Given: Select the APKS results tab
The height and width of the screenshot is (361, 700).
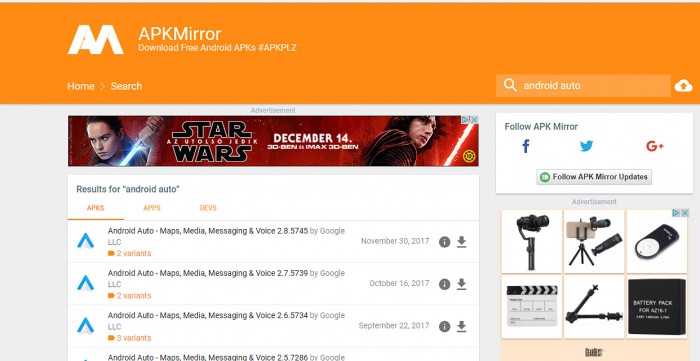Looking at the screenshot, I should click(x=96, y=208).
